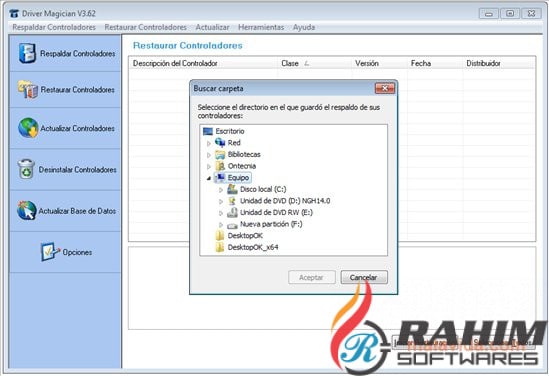The image size is (549, 376).
Task: Sort by the Distribuidor column header
Action: coord(499,63)
